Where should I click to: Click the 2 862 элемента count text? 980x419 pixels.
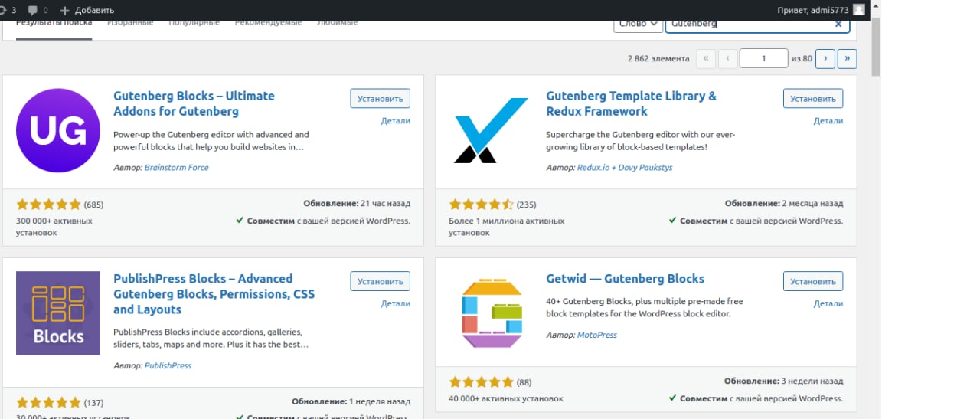(658, 58)
